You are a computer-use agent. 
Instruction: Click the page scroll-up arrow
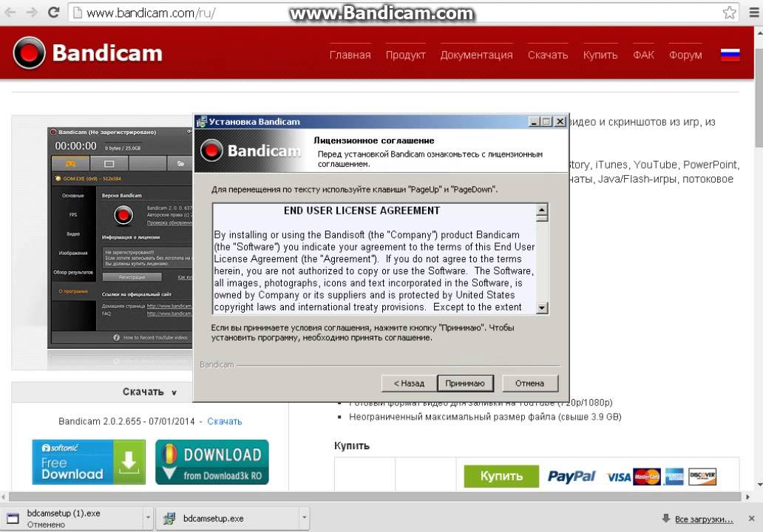[x=759, y=33]
